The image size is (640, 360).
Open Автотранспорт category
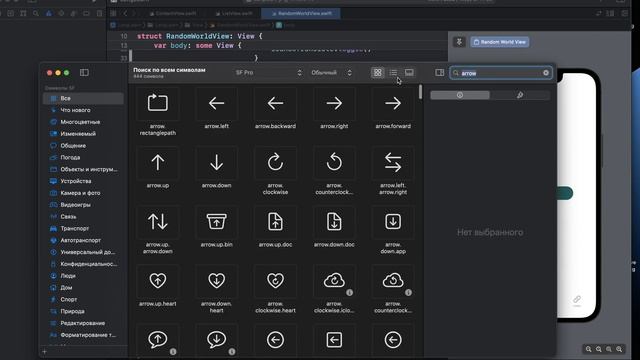(x=83, y=240)
